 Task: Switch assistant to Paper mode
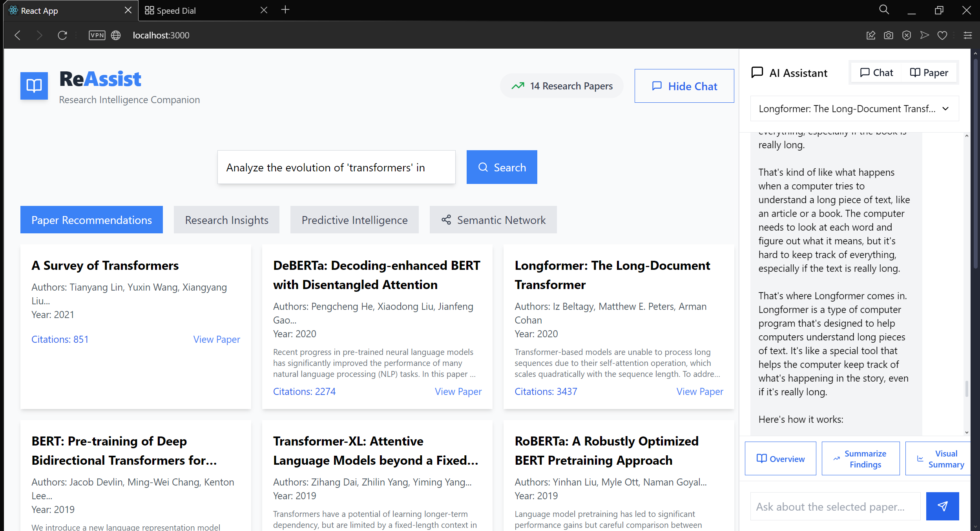929,73
